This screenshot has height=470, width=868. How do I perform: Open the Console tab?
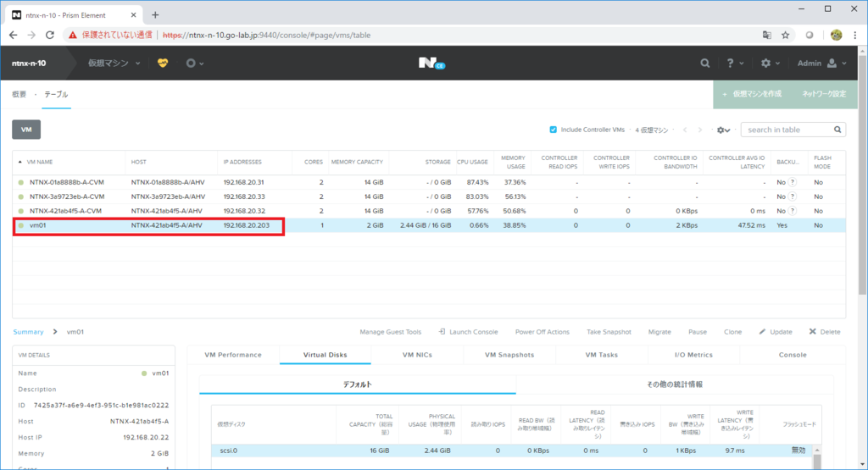click(793, 355)
